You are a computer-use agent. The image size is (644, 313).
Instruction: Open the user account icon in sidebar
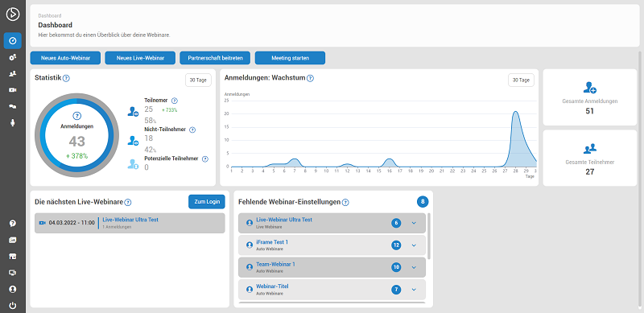point(12,289)
